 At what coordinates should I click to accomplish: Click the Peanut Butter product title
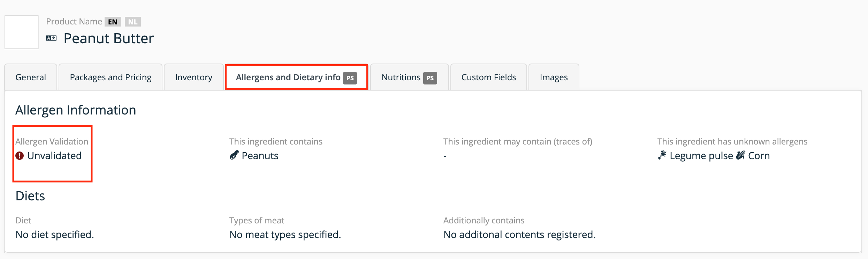[108, 38]
